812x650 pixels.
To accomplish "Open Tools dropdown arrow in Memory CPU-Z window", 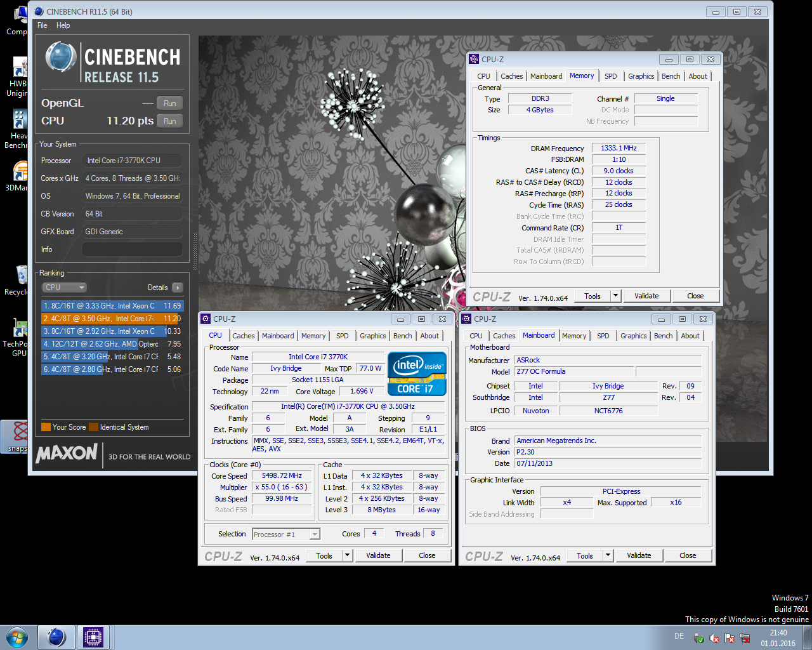I will click(x=615, y=296).
